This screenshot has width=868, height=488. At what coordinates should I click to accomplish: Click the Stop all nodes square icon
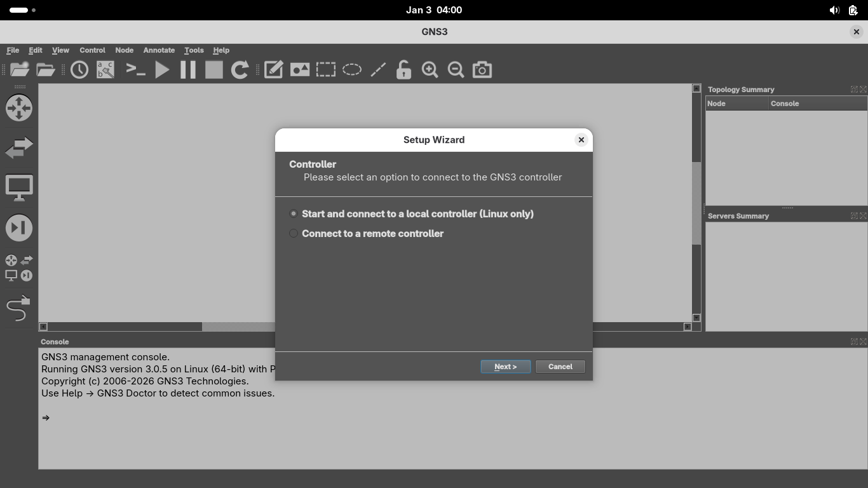point(214,70)
